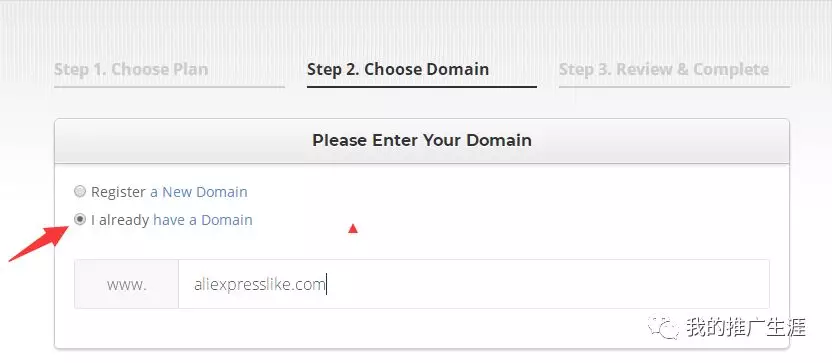
Task: Select the I already have a Domain radio
Action: tap(80, 219)
